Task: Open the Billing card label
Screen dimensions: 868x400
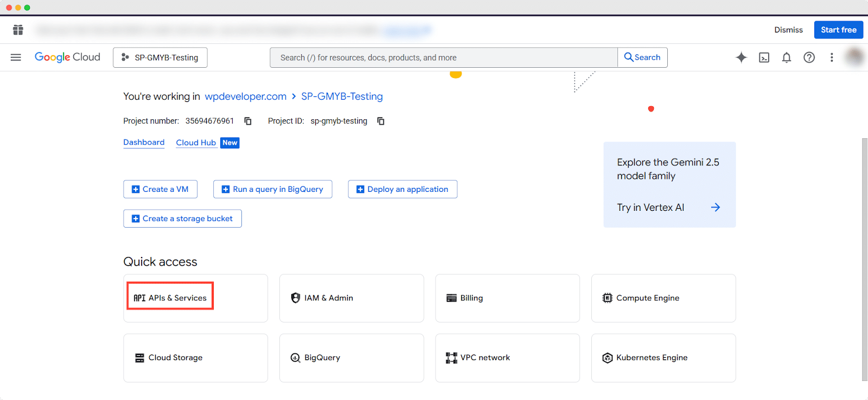Action: pos(471,298)
